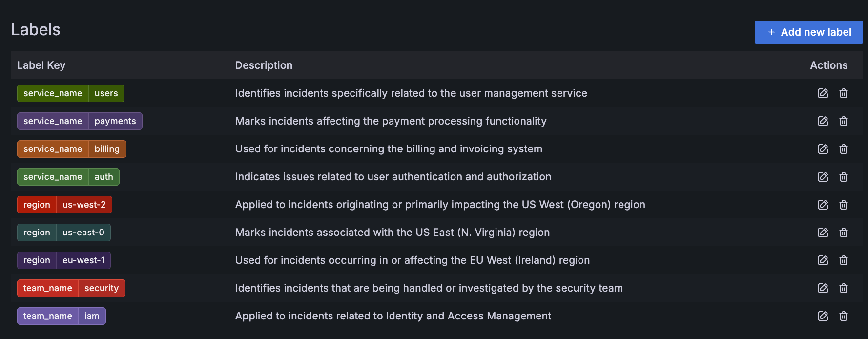Image resolution: width=868 pixels, height=339 pixels.
Task: Delete the service_name billing label
Action: pyautogui.click(x=844, y=149)
